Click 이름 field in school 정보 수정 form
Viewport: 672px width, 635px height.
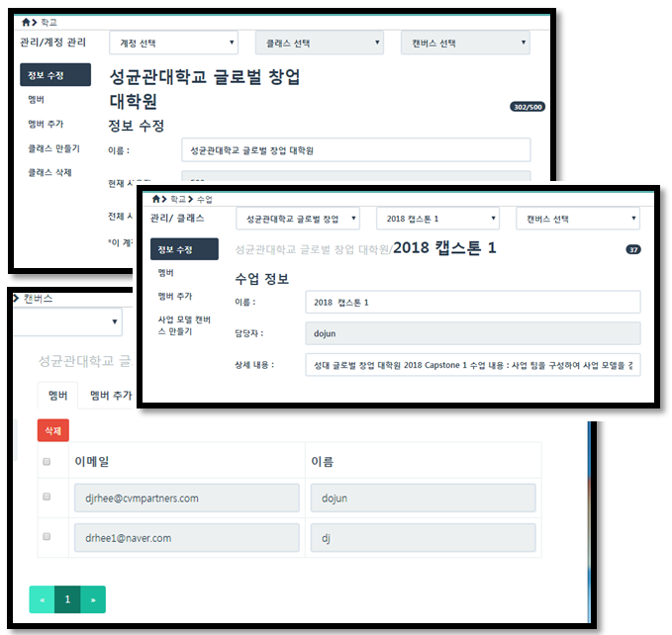tap(356, 150)
